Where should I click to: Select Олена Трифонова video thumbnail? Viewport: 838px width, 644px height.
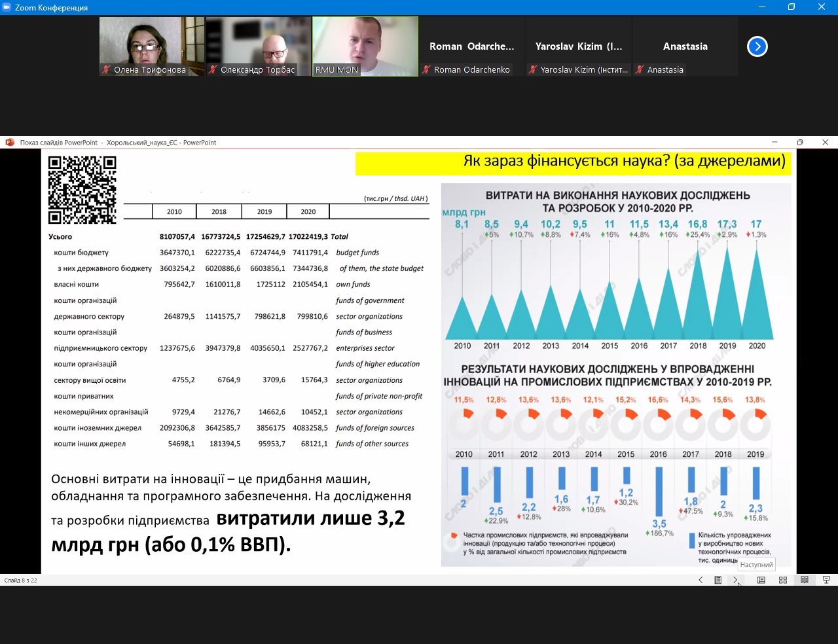coord(152,46)
